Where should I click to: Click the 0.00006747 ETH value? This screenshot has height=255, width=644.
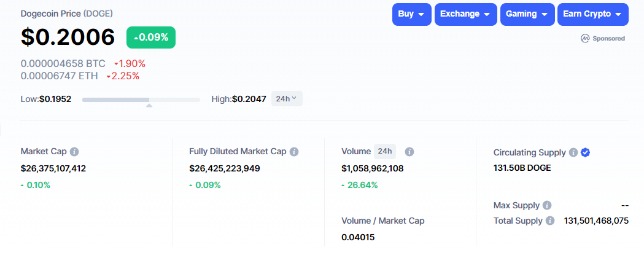coord(59,76)
